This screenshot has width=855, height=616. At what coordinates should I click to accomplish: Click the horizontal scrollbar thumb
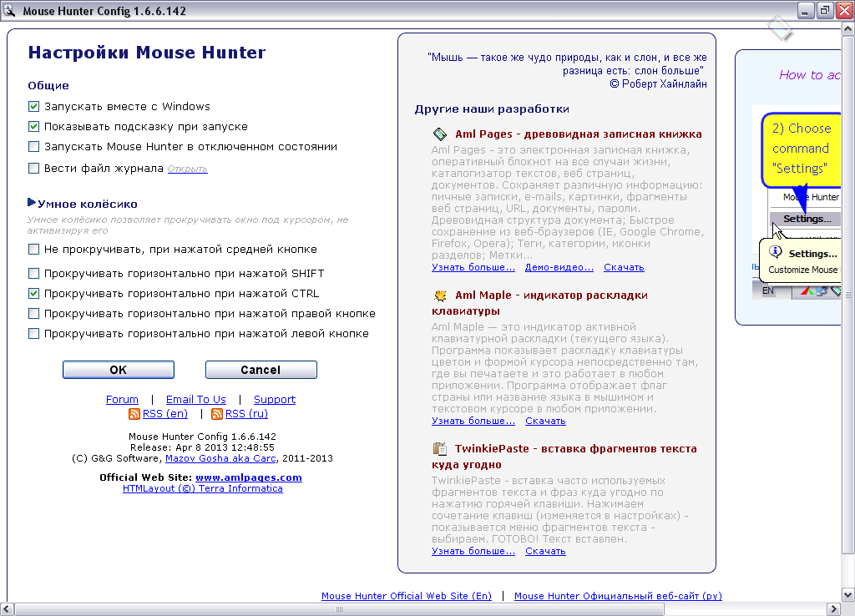tap(339, 609)
